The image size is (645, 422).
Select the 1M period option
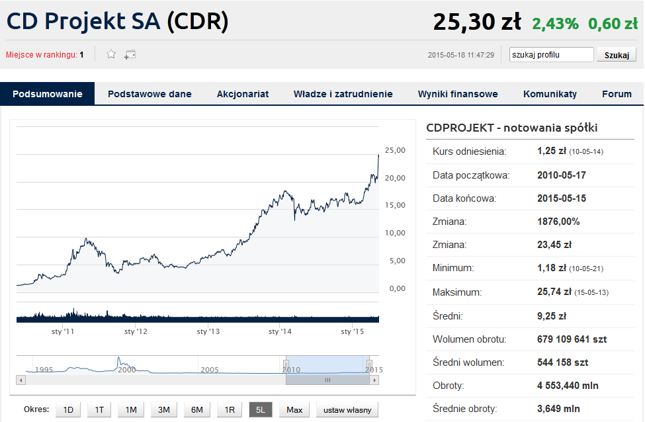132,410
